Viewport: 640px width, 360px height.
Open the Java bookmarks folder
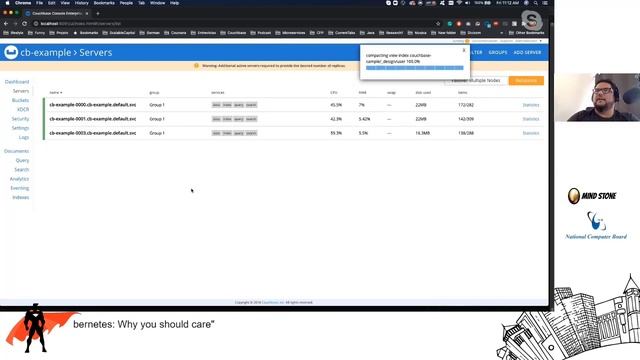(x=367, y=33)
